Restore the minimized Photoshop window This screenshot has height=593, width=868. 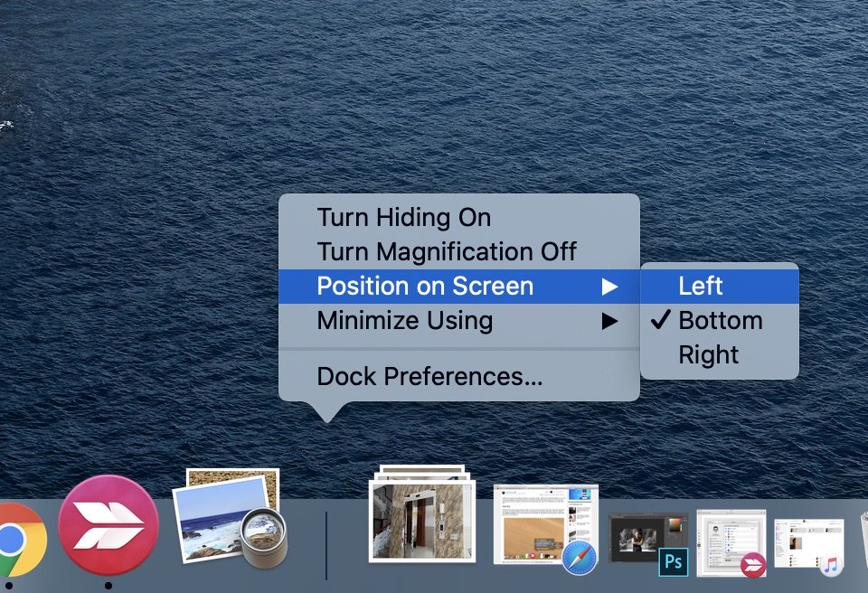(648, 545)
